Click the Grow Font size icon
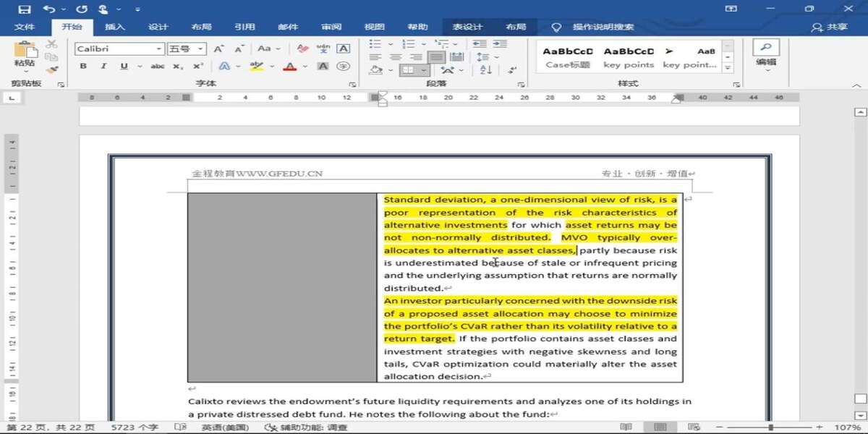The image size is (868, 434). (x=218, y=48)
